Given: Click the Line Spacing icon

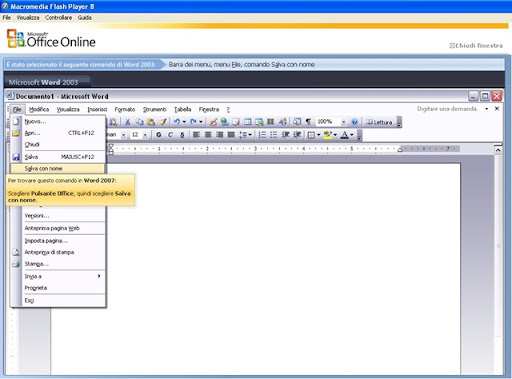Looking at the screenshot, I should point(243,135).
